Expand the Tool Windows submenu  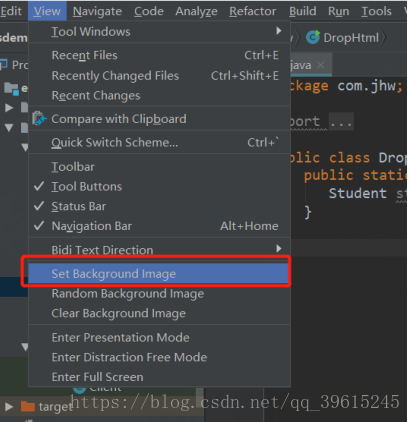click(x=159, y=32)
